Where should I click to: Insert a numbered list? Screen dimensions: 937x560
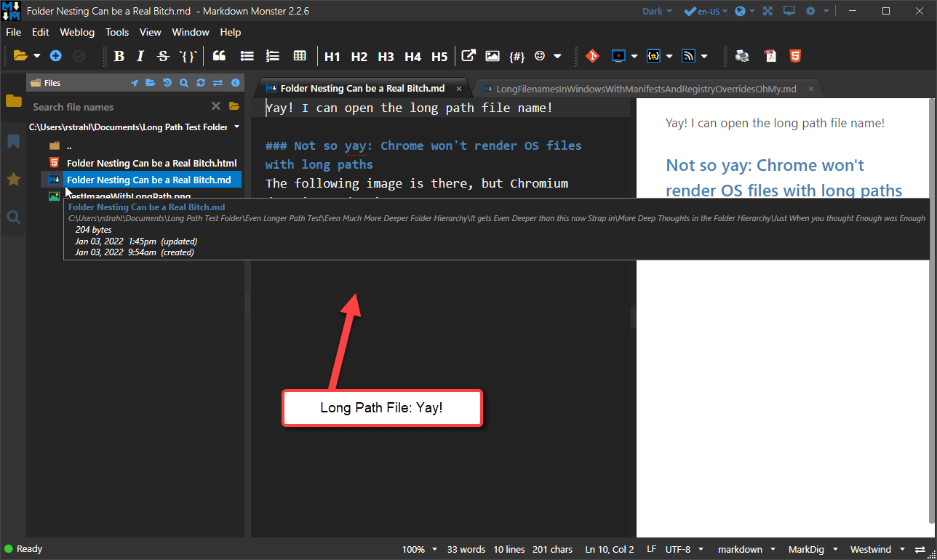click(273, 56)
